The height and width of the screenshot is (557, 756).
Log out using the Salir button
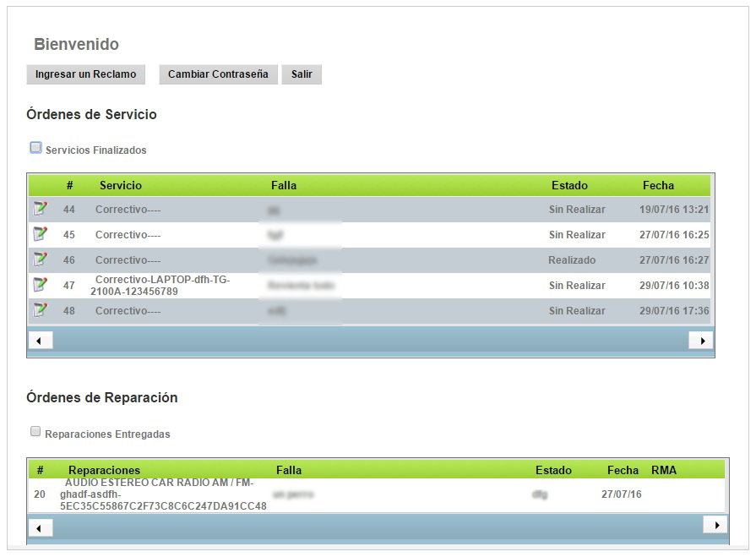click(302, 74)
